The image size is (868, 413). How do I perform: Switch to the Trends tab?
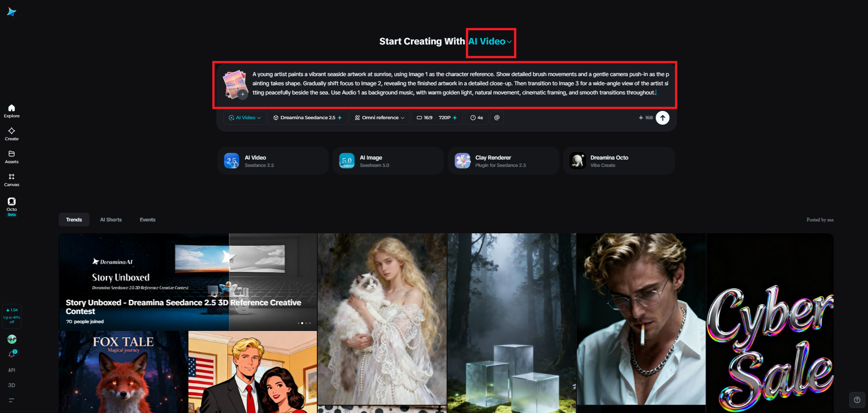(x=74, y=220)
